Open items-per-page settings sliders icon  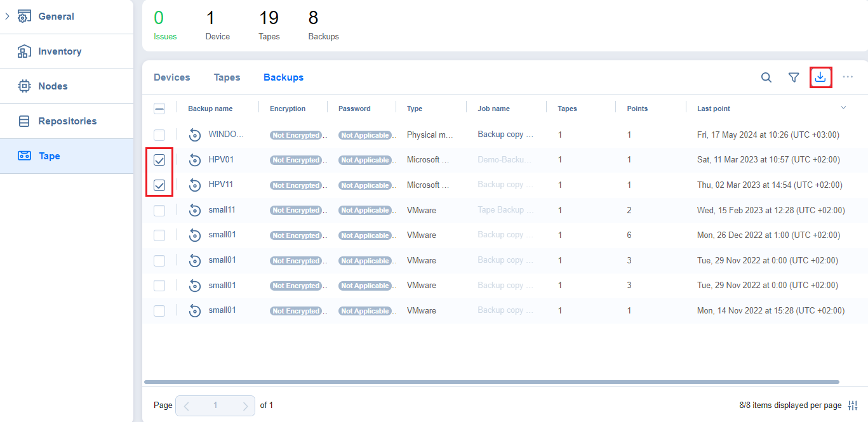pyautogui.click(x=853, y=405)
